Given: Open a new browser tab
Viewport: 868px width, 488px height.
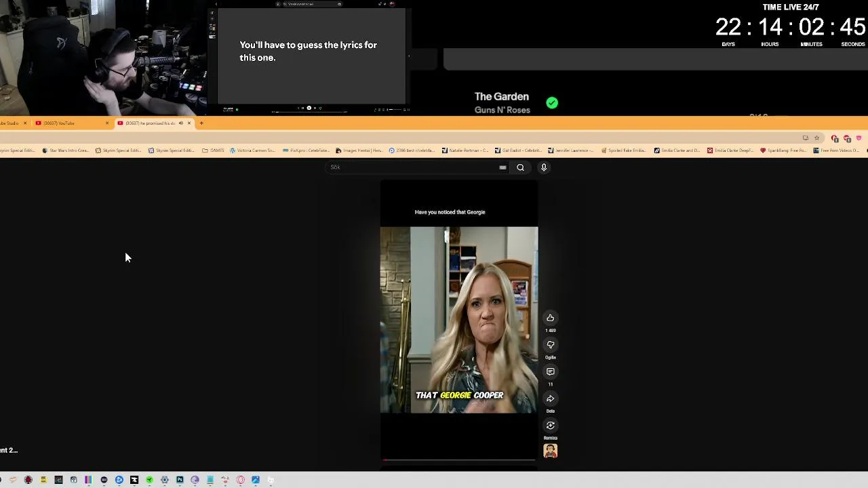Looking at the screenshot, I should [201, 123].
